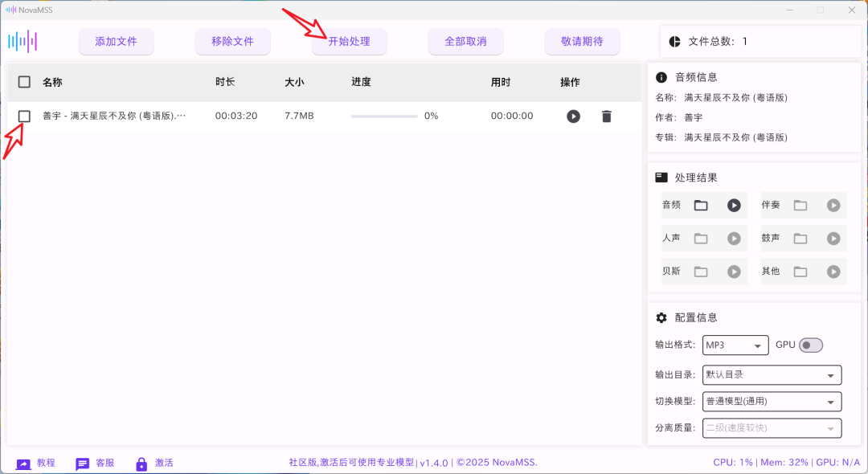Play the 伴奏 result
This screenshot has width=868, height=474.
pyautogui.click(x=833, y=205)
